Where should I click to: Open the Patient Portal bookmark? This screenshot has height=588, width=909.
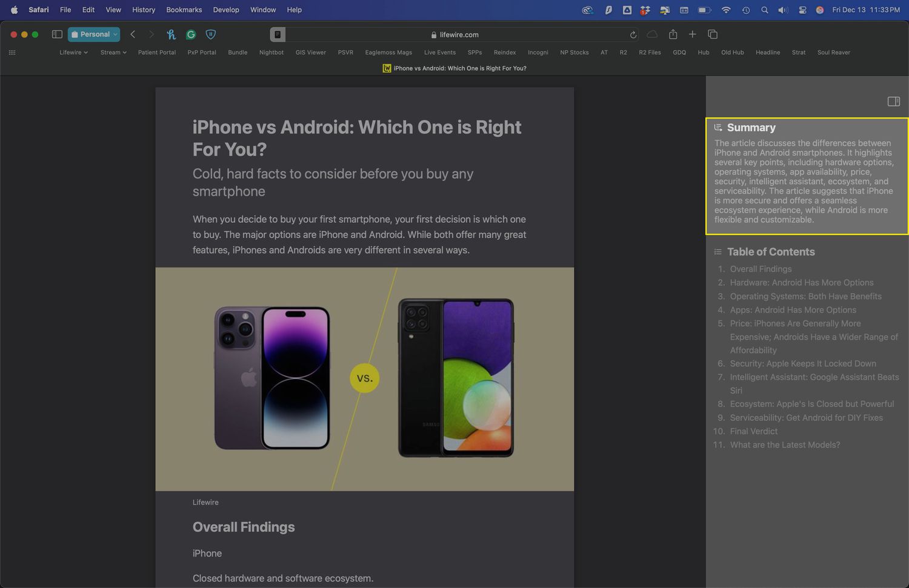coord(156,53)
